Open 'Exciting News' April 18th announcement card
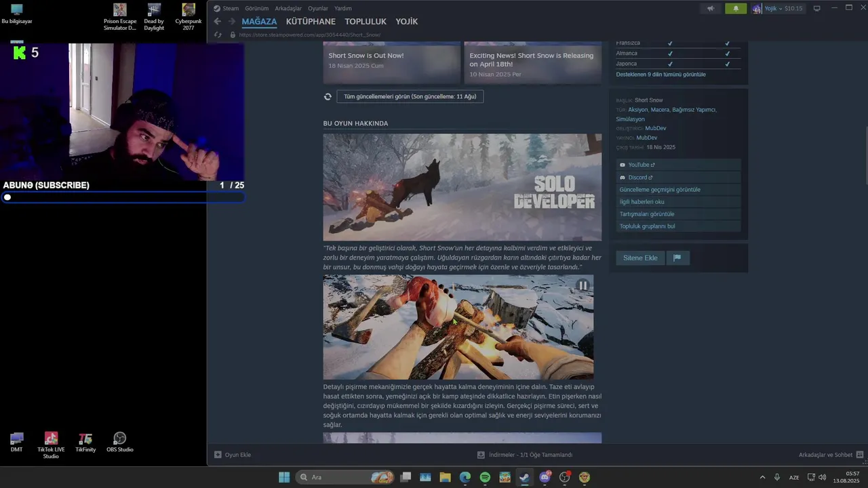This screenshot has width=868, height=488. 532,64
